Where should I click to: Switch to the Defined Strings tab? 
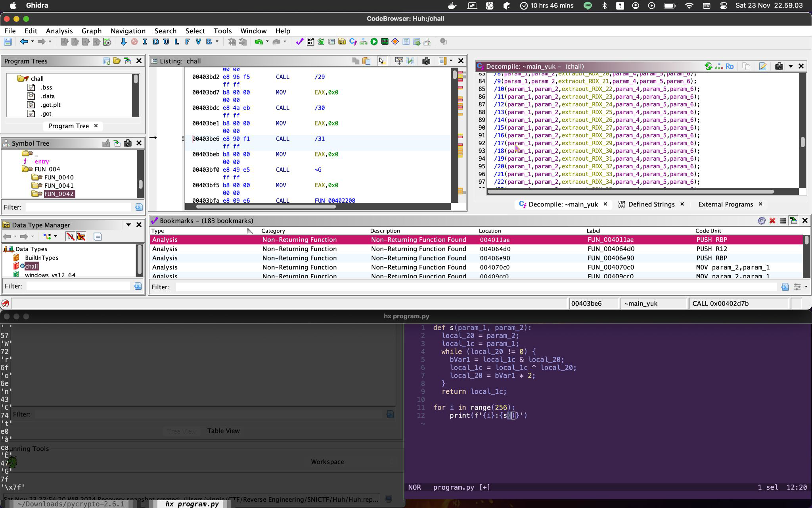click(x=651, y=204)
